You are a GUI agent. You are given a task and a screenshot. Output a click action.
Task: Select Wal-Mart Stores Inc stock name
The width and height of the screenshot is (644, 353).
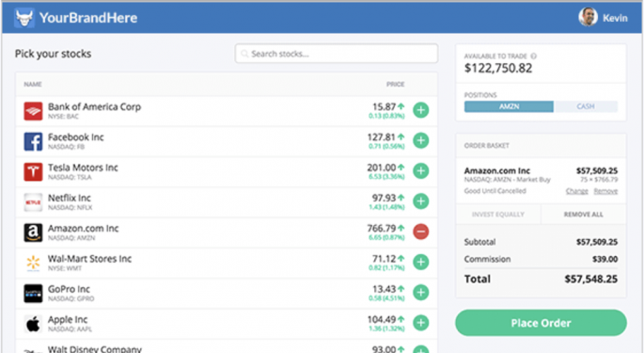(90, 259)
